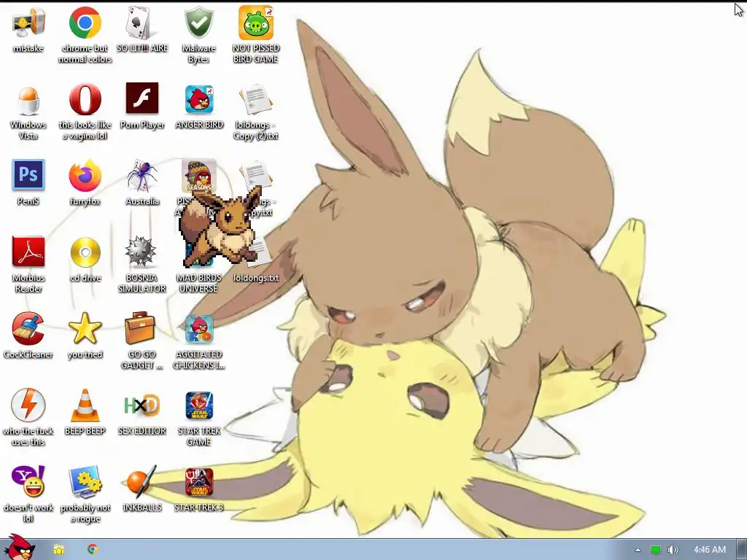Select the CCleaner brush icon
This screenshot has width=747, height=560.
tap(28, 328)
